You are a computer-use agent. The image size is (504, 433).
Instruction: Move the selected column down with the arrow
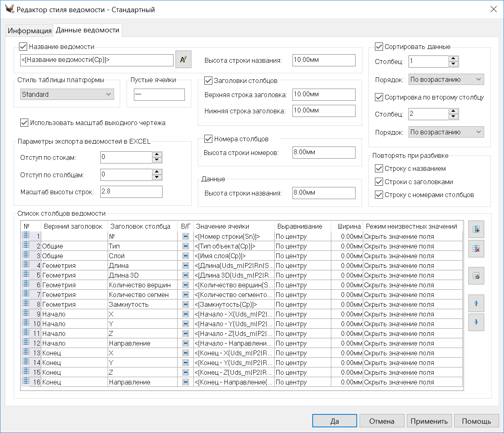[x=476, y=323]
